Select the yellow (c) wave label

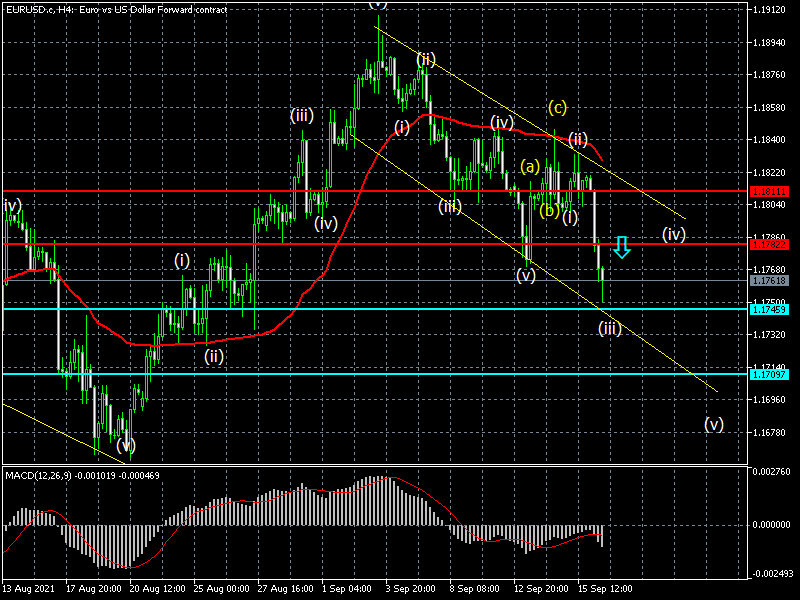pos(558,108)
